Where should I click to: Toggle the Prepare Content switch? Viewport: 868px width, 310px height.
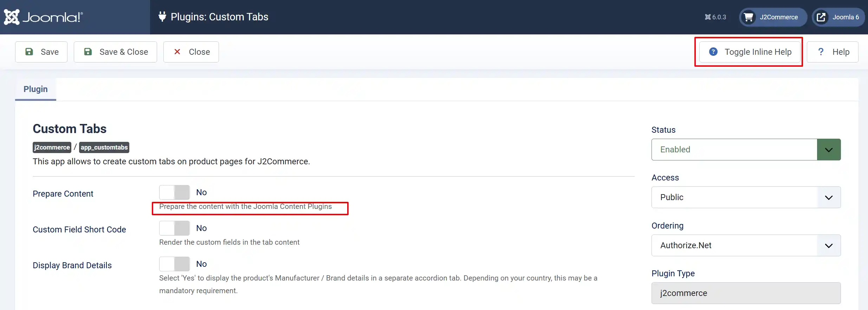point(174,192)
